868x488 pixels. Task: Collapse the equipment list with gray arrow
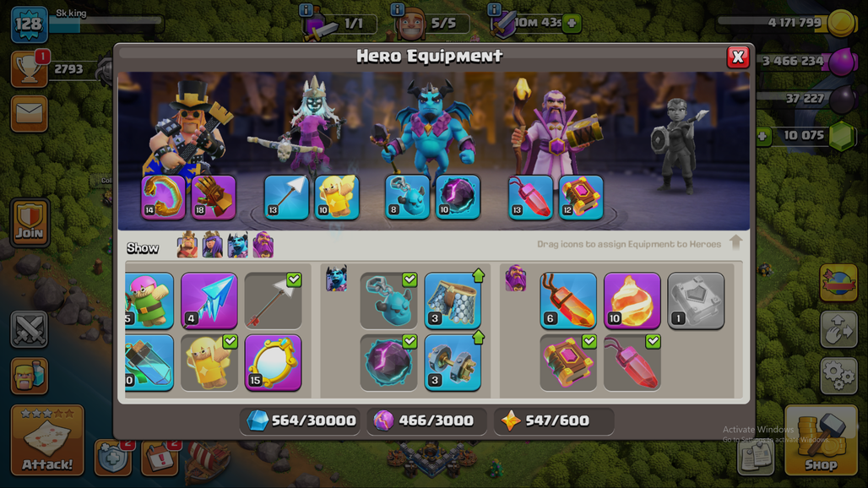coord(735,242)
